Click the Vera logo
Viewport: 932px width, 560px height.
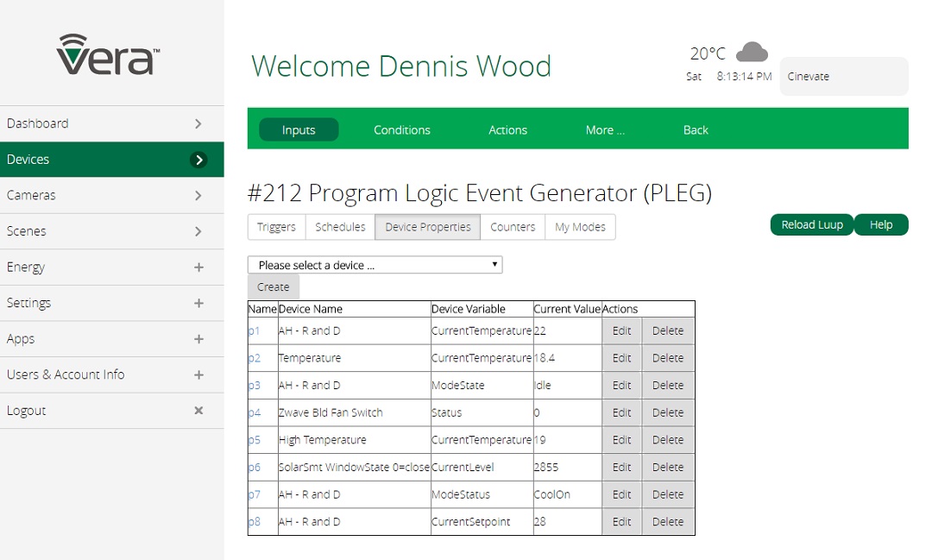[108, 54]
